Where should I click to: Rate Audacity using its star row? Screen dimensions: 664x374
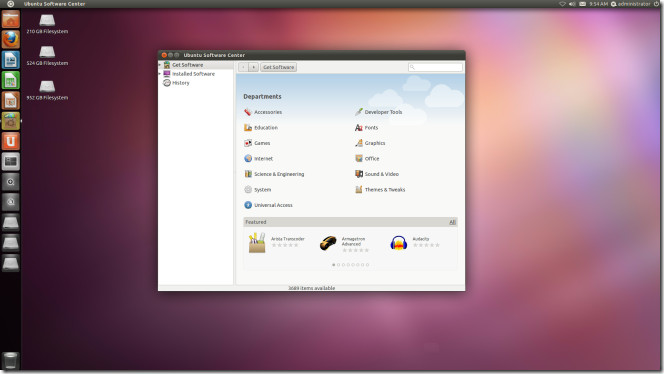click(x=426, y=245)
